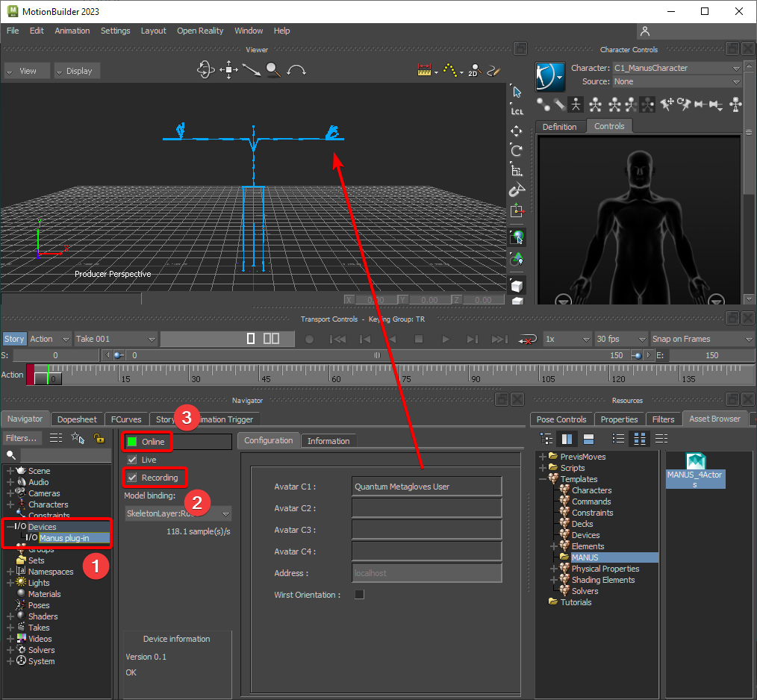Open the 30 fps frame rate dropdown

point(620,339)
